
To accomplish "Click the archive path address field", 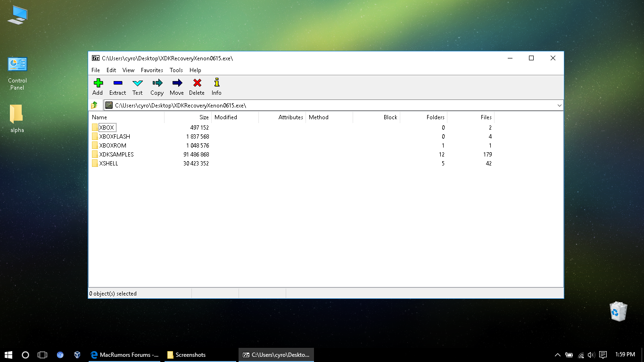I will 333,105.
